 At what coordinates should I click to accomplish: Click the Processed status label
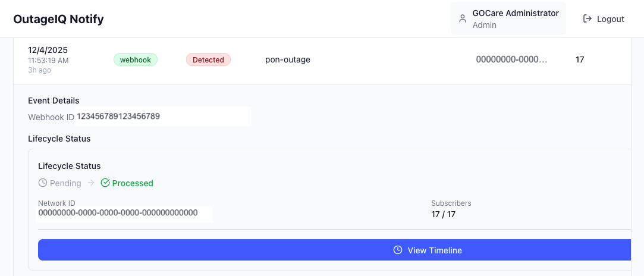click(x=133, y=183)
